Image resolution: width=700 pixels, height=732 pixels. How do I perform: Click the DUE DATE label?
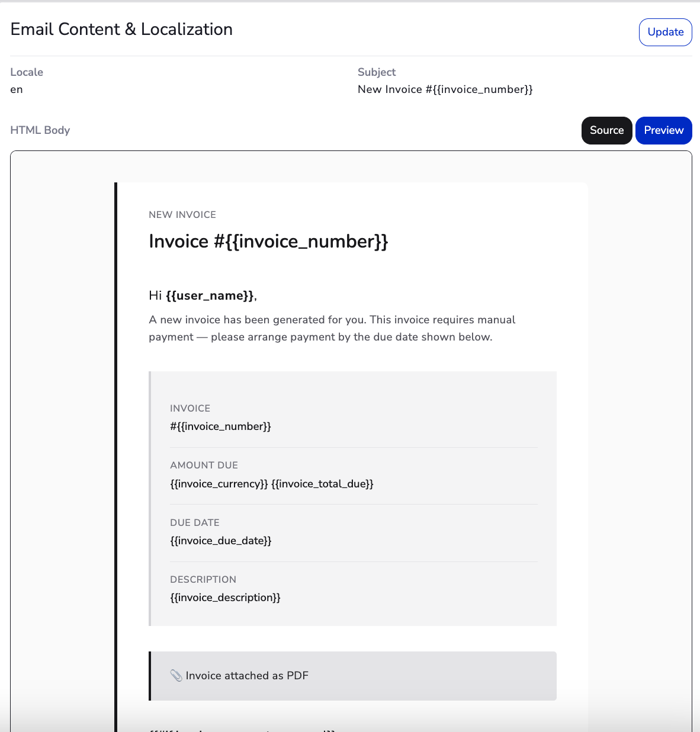tap(195, 522)
